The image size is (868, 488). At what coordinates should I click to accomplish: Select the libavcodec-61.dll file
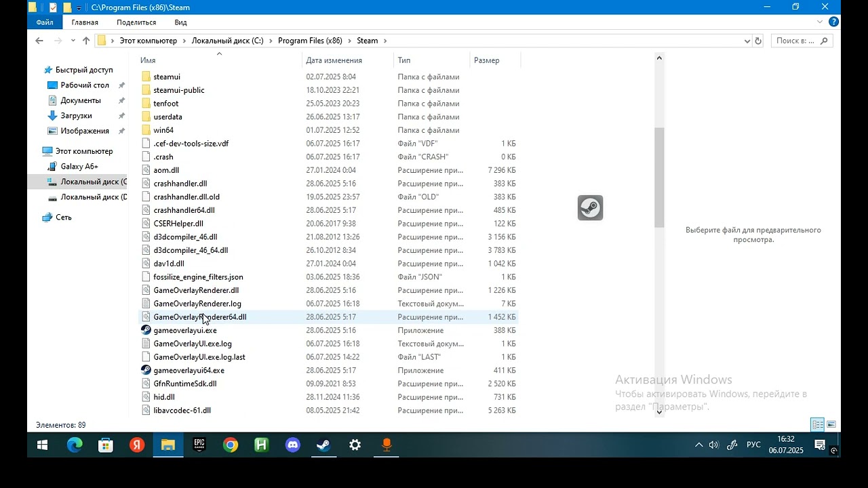click(x=182, y=410)
